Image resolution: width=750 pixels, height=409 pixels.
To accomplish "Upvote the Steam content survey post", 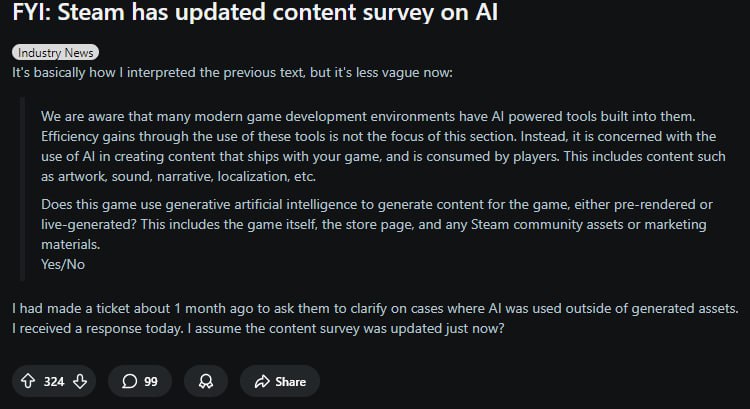I will [x=27, y=381].
